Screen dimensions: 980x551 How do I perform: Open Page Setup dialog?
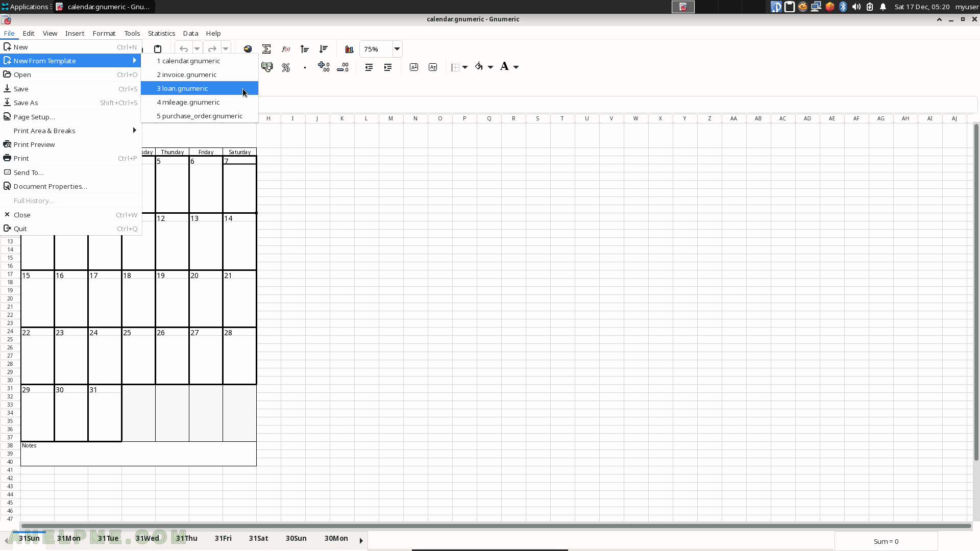click(x=70, y=117)
